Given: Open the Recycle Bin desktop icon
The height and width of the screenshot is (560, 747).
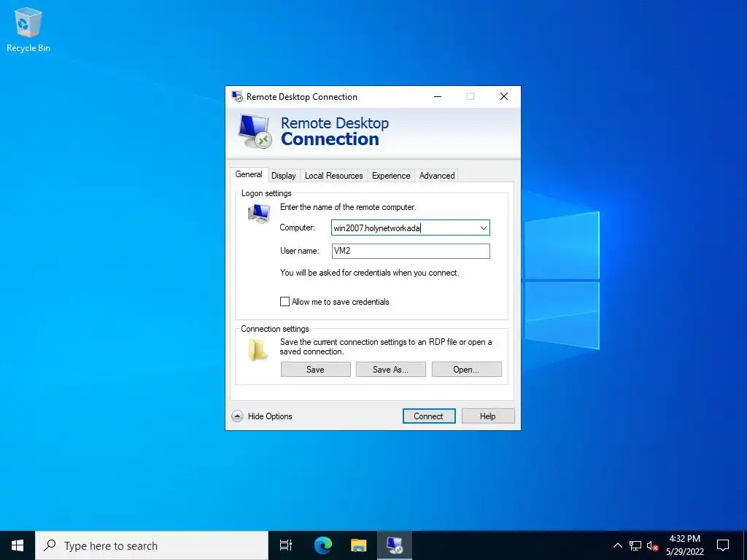Looking at the screenshot, I should 28,29.
